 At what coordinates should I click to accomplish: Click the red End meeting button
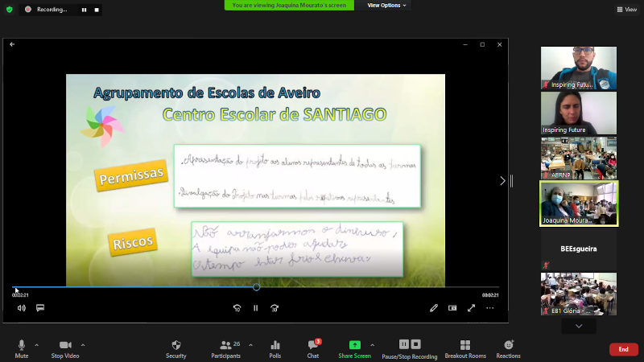[623, 349]
